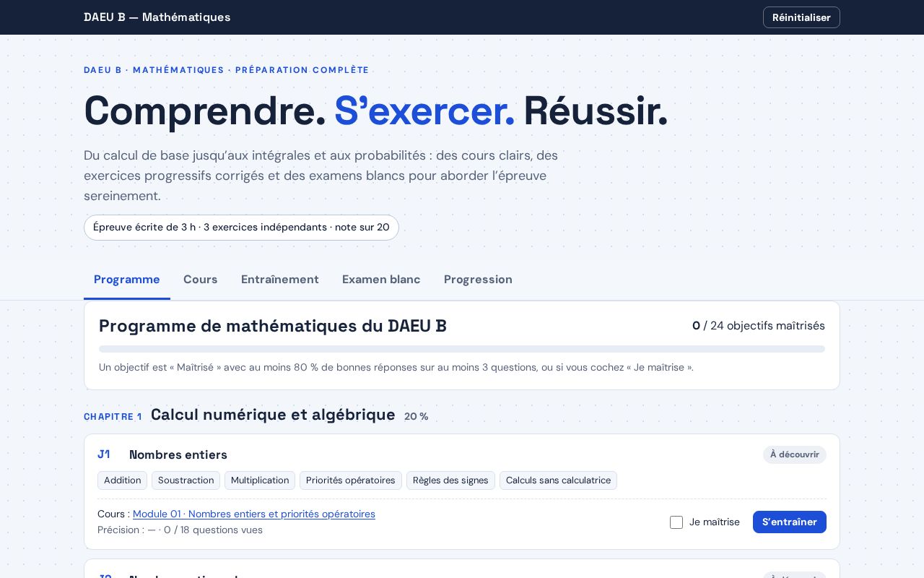The image size is (924, 578).
Task: Switch to the Cours tab
Action: (x=201, y=280)
